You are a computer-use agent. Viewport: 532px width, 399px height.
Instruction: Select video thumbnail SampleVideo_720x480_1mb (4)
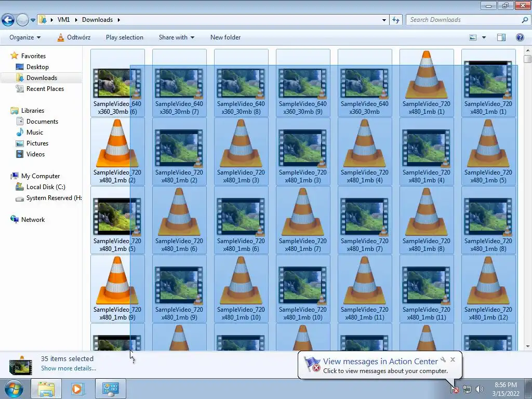[x=427, y=151]
